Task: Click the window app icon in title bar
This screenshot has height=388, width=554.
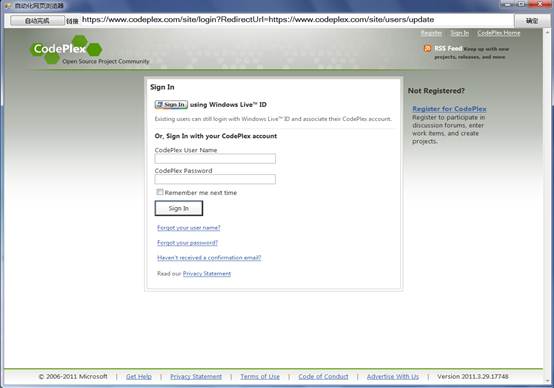Action: (x=8, y=6)
